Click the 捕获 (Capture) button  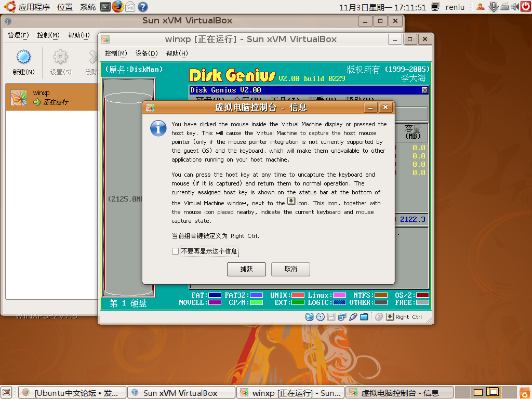coord(246,269)
